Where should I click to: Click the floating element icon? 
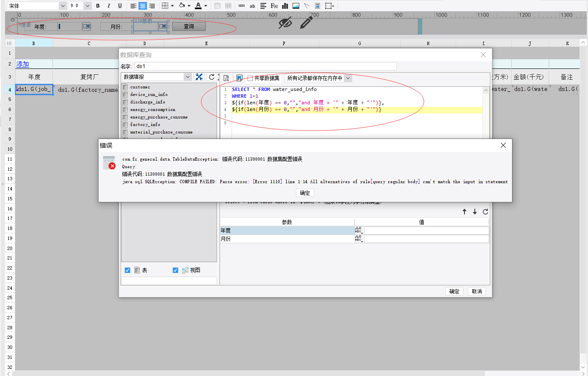pos(328,6)
